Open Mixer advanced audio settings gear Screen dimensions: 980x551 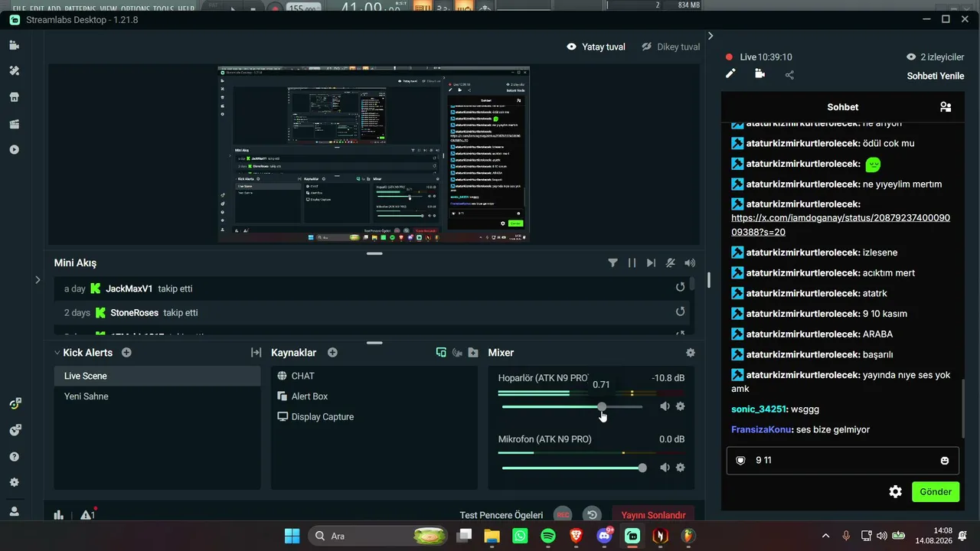click(691, 353)
